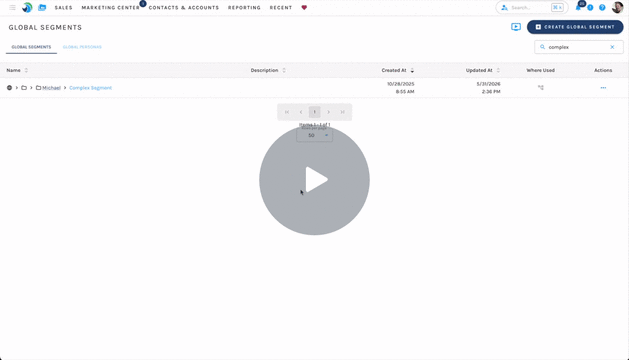Select the Global Segments tab
This screenshot has width=629, height=360.
pyautogui.click(x=31, y=47)
